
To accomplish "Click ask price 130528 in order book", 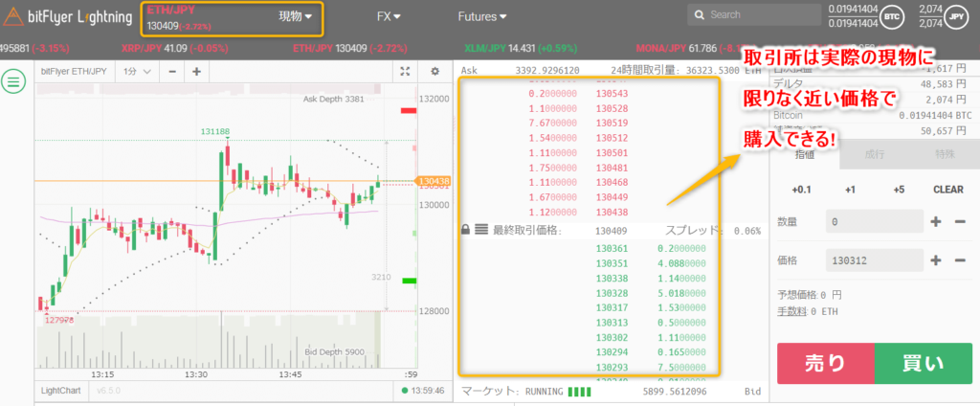I will pyautogui.click(x=612, y=108).
